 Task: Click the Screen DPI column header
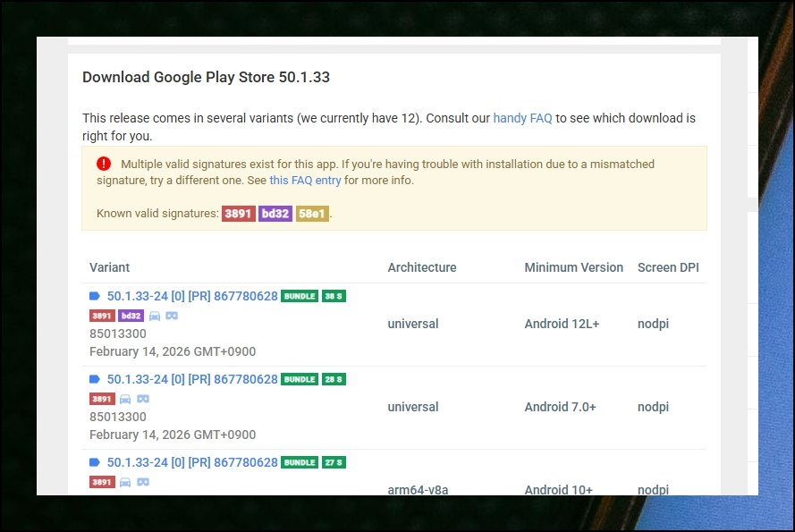[x=668, y=267]
